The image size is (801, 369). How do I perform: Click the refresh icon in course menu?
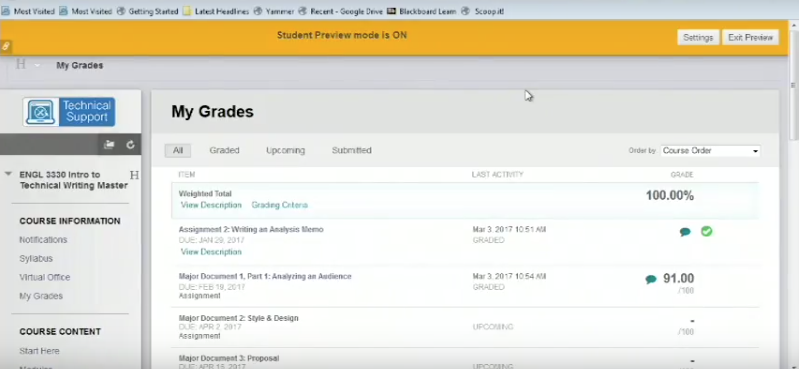[x=130, y=145]
